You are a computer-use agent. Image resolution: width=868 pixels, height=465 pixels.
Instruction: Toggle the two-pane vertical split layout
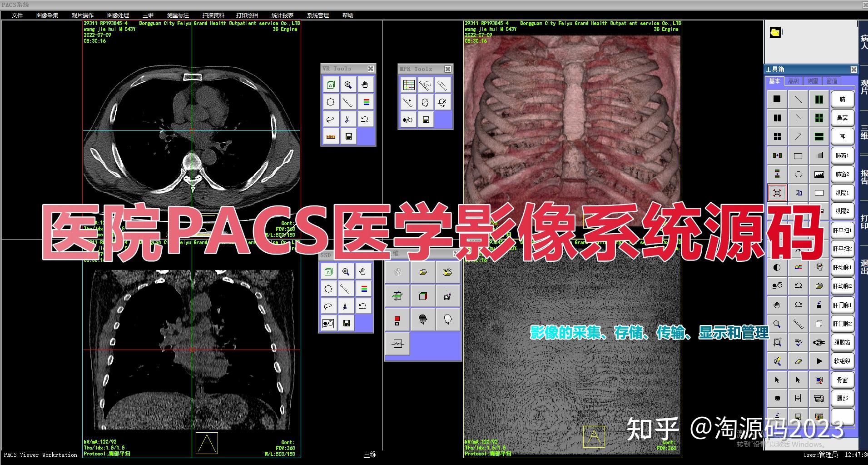click(777, 118)
